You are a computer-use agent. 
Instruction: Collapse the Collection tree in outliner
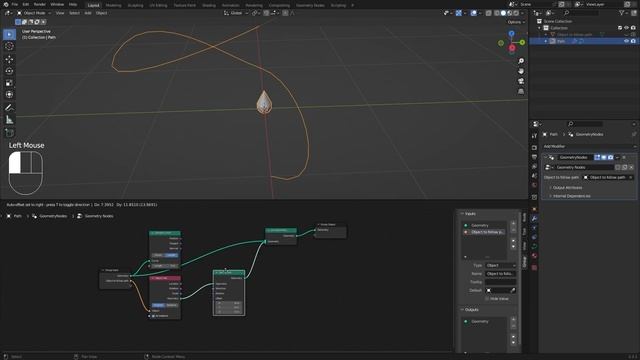point(540,28)
